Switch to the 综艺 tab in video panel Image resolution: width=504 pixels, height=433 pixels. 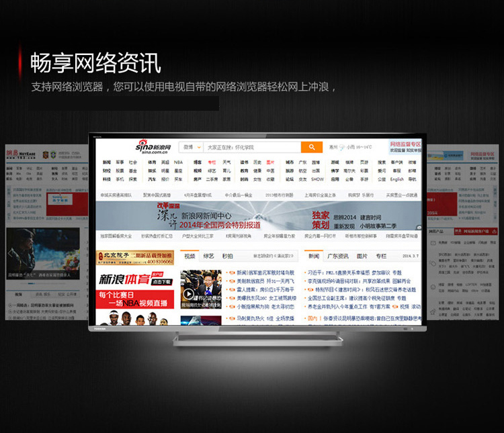tap(208, 256)
